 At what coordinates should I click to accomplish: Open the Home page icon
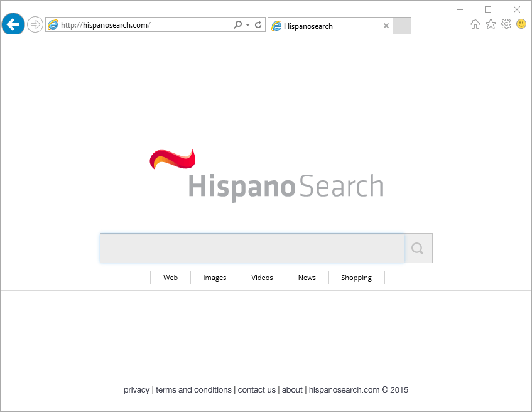click(x=475, y=24)
